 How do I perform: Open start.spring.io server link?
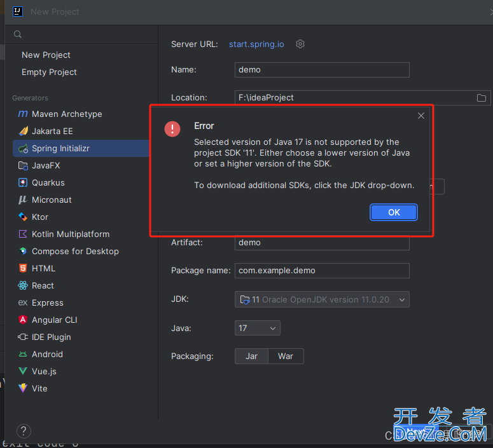(256, 44)
